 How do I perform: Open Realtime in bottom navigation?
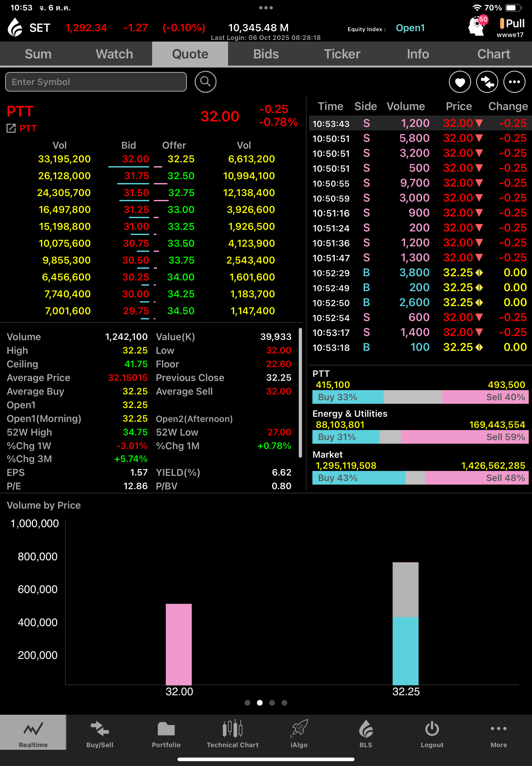tap(33, 732)
